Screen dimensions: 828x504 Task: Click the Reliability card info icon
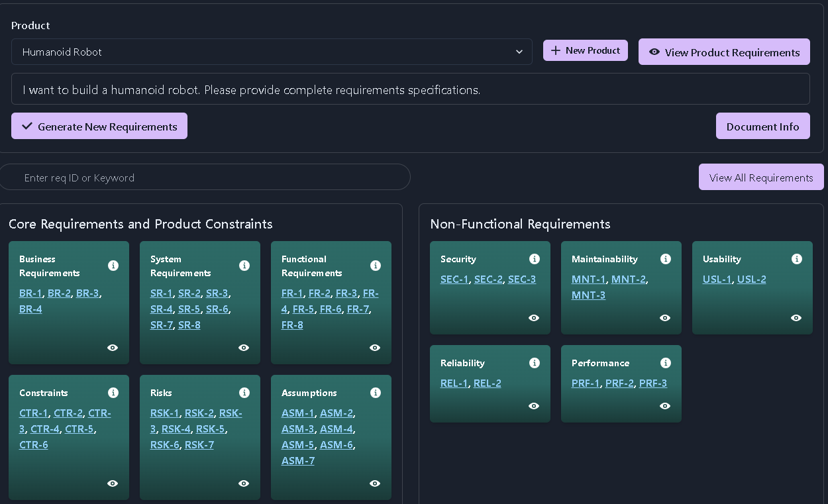click(535, 363)
